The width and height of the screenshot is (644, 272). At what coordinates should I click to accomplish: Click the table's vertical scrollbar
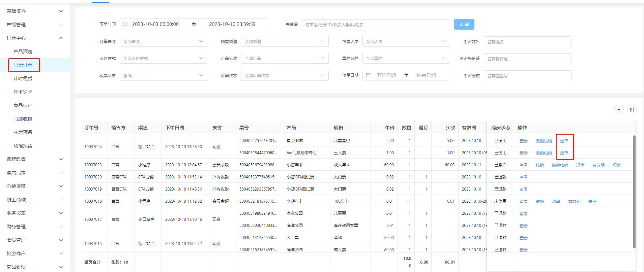click(x=634, y=192)
